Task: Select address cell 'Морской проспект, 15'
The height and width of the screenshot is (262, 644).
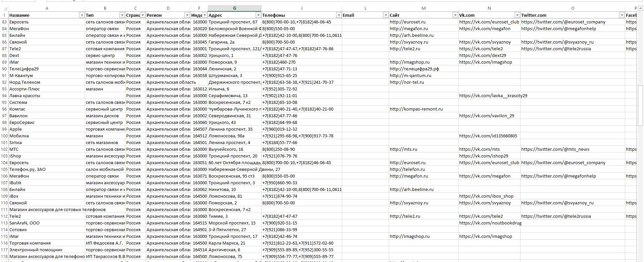Action: (234, 223)
